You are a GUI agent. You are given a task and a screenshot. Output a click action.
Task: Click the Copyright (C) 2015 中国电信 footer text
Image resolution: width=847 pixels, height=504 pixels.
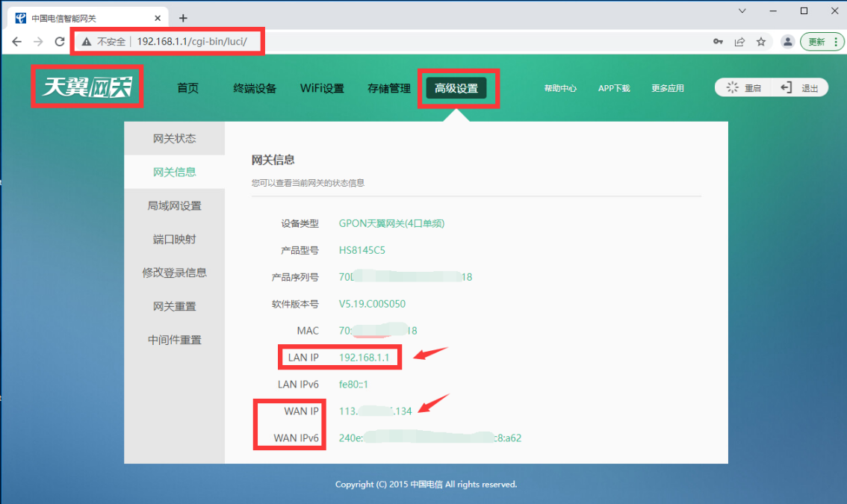pyautogui.click(x=426, y=484)
